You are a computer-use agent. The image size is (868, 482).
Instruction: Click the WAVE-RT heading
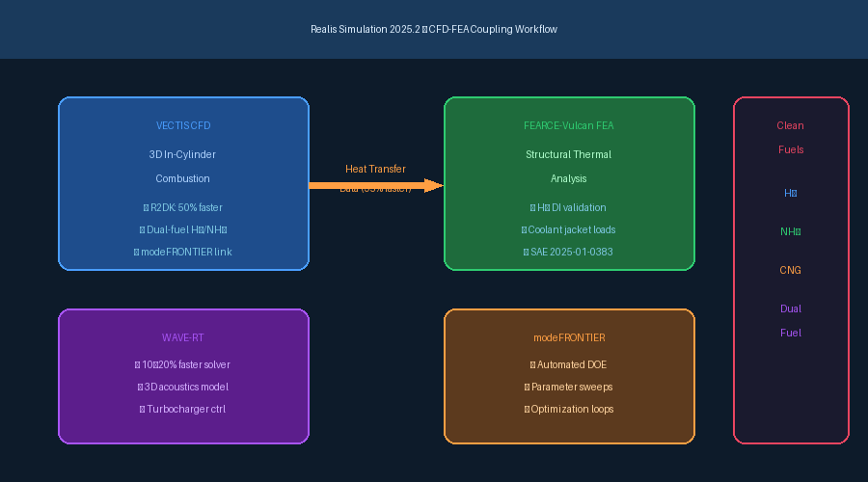182,337
